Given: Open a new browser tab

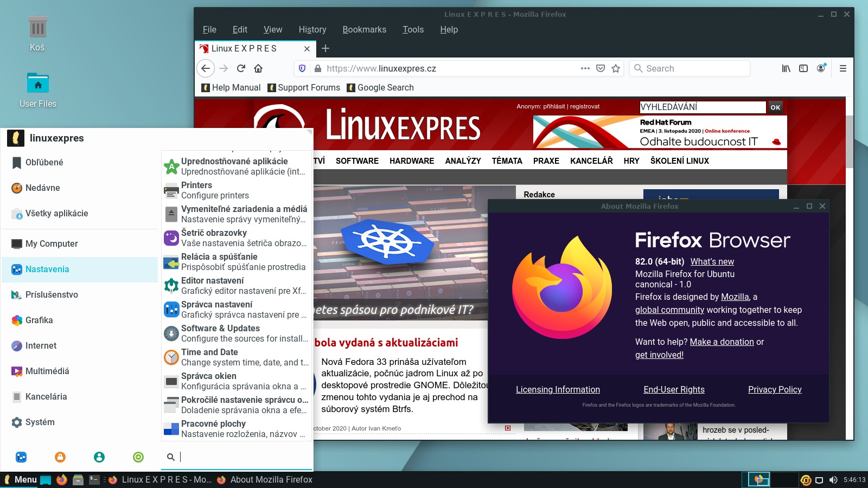Looking at the screenshot, I should [x=325, y=48].
